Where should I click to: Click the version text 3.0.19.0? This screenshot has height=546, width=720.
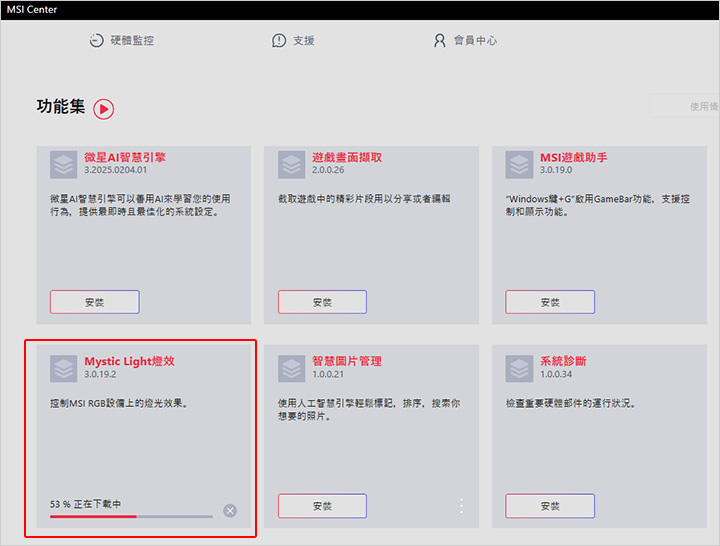click(x=556, y=170)
